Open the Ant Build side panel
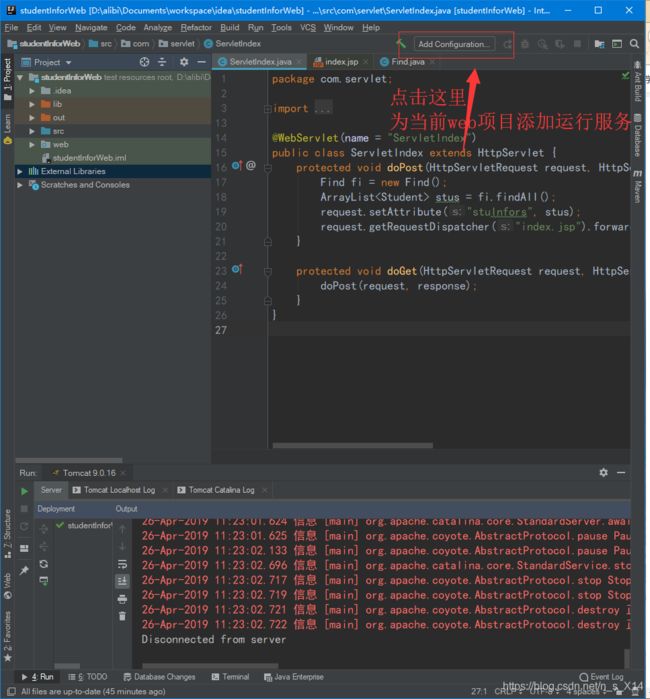The height and width of the screenshot is (699, 650). click(638, 82)
